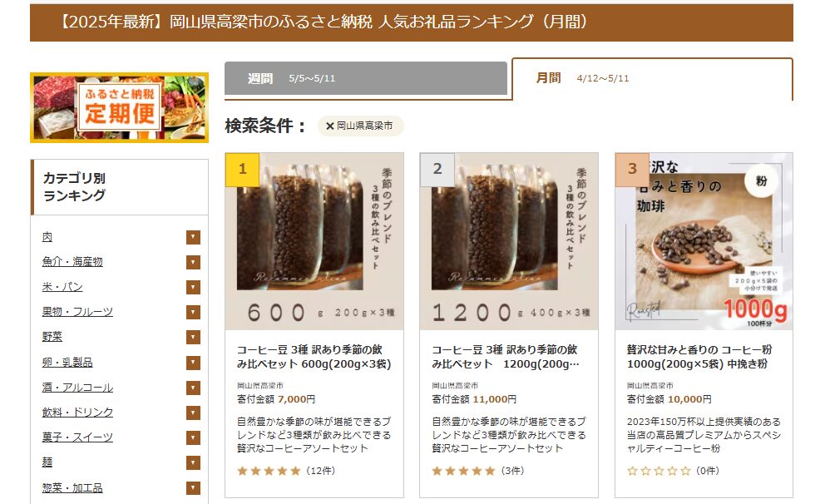The width and height of the screenshot is (820, 504).
Task: Open the 卵・乳製品 category link
Action: [x=67, y=363]
